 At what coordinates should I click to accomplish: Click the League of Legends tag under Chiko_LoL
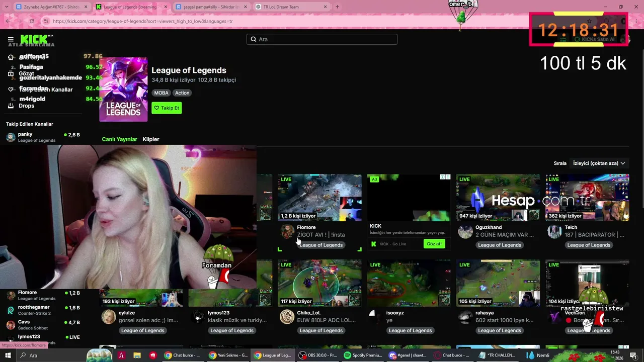(321, 330)
